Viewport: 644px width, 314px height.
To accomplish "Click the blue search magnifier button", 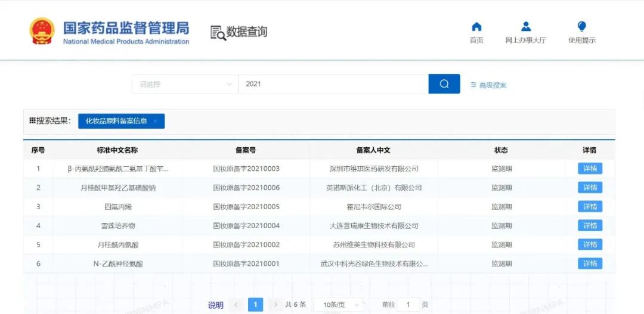I will pos(444,84).
